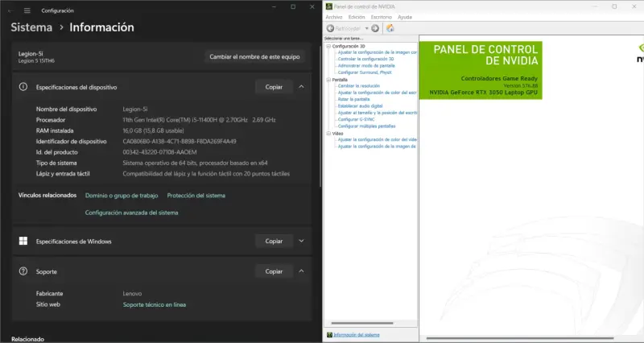This screenshot has width=644, height=343.
Task: Click the info icon beside Especificaciones del dispositivo
Action: [23, 87]
